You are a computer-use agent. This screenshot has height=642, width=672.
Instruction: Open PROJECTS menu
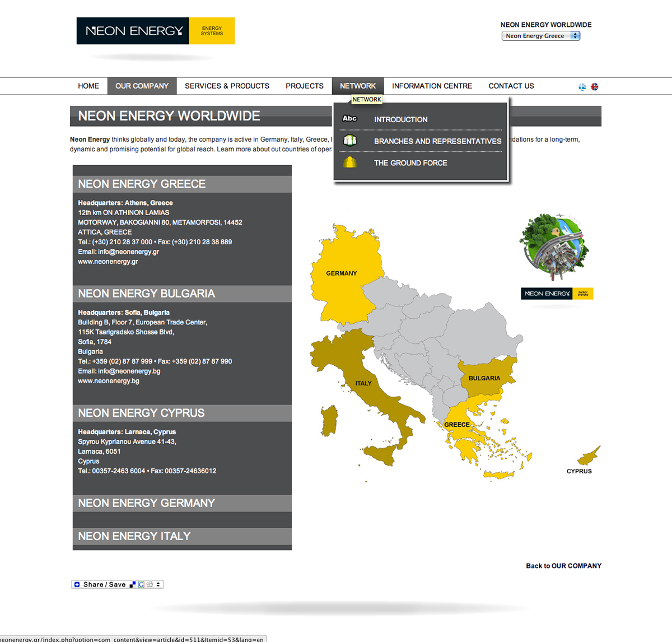pyautogui.click(x=305, y=86)
